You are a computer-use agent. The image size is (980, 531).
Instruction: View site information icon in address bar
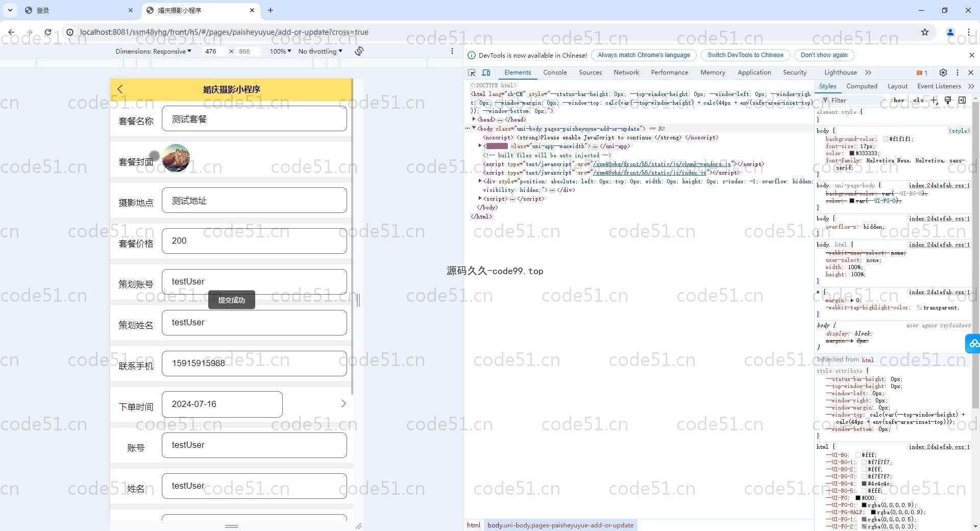click(70, 32)
